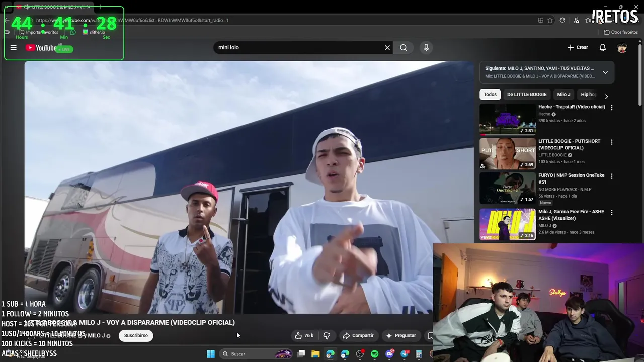Open Spotify from taskbar
Viewport: 644px width, 362px height.
(x=375, y=354)
